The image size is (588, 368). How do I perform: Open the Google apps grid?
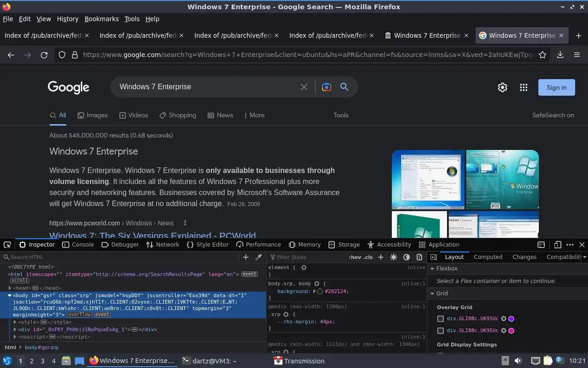524,87
